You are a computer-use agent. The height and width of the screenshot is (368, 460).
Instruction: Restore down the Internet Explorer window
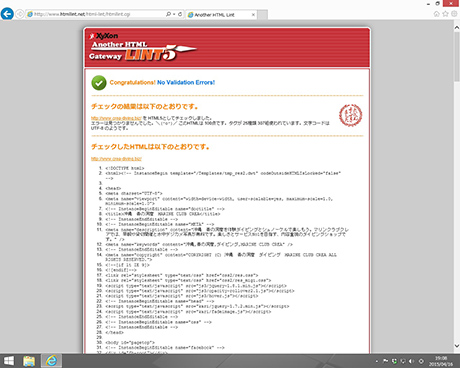438,3
